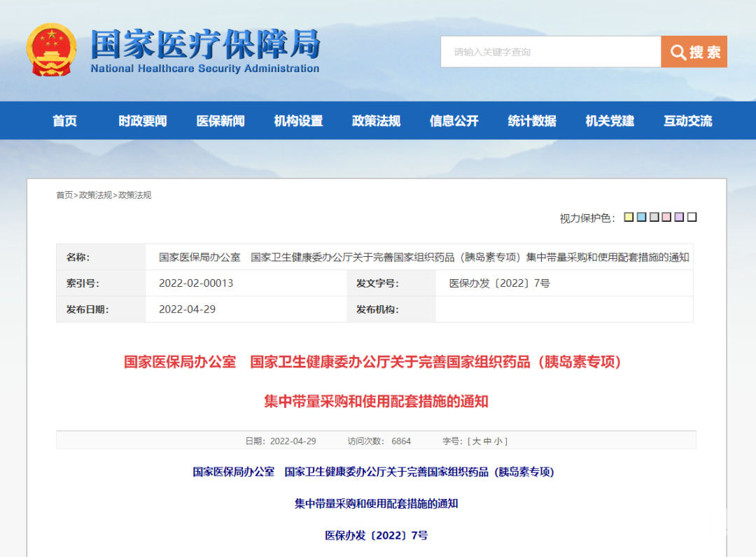
Task: Click the last 政策法规 breadcrumb link
Action: coord(135,195)
